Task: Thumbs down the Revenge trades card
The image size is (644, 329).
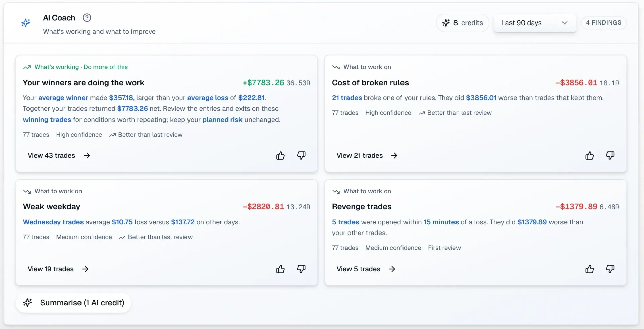Action: coord(610,269)
